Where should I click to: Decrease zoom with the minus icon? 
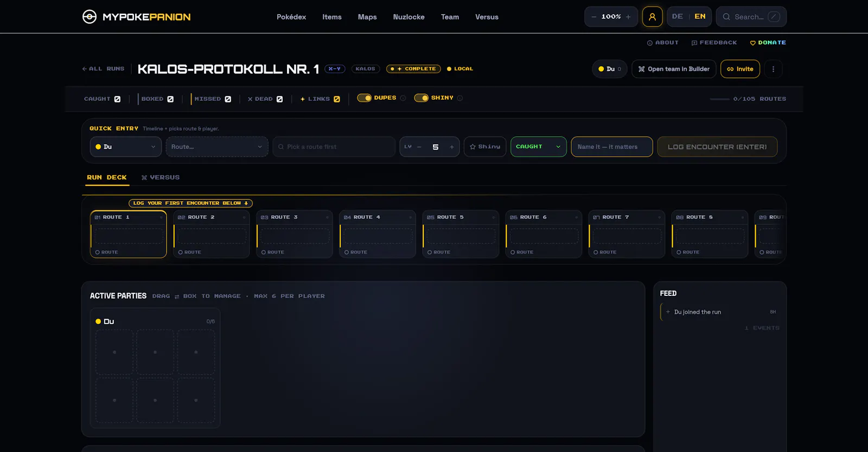(594, 17)
